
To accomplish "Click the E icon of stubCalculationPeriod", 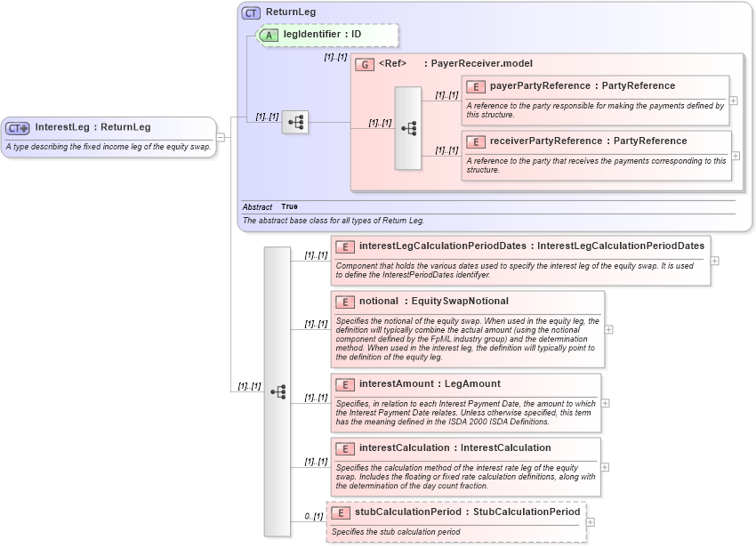I will point(341,512).
